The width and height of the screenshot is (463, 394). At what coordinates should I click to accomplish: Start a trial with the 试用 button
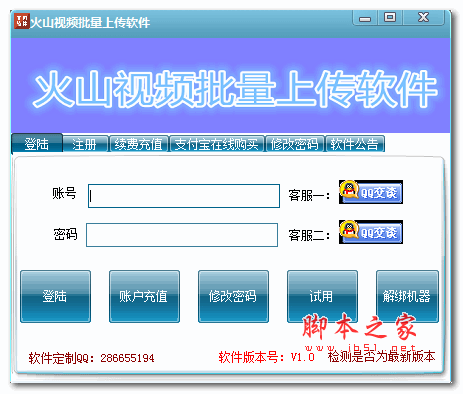point(322,296)
